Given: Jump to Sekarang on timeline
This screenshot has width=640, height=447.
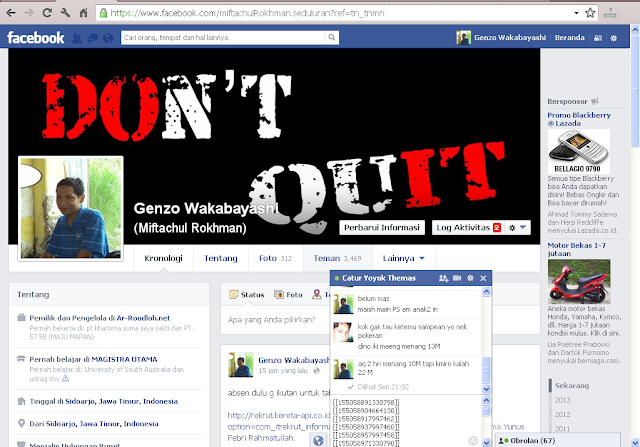Looking at the screenshot, I should pyautogui.click(x=572, y=385).
